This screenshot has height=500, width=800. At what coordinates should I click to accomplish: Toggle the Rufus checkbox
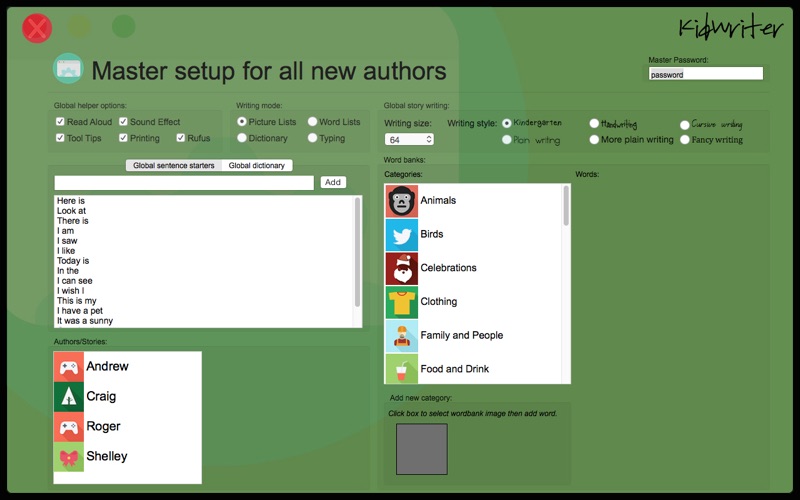(x=181, y=138)
